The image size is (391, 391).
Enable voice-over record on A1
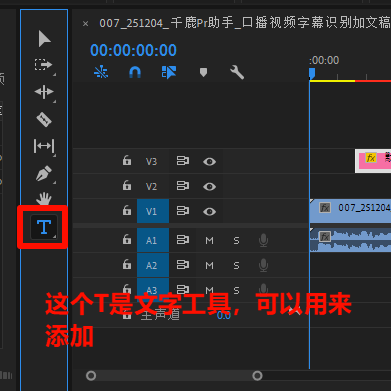coord(263,240)
